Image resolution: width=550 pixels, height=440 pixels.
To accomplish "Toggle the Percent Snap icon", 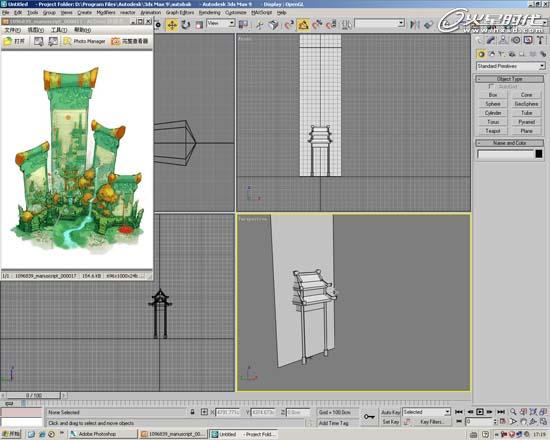I will coord(317,25).
